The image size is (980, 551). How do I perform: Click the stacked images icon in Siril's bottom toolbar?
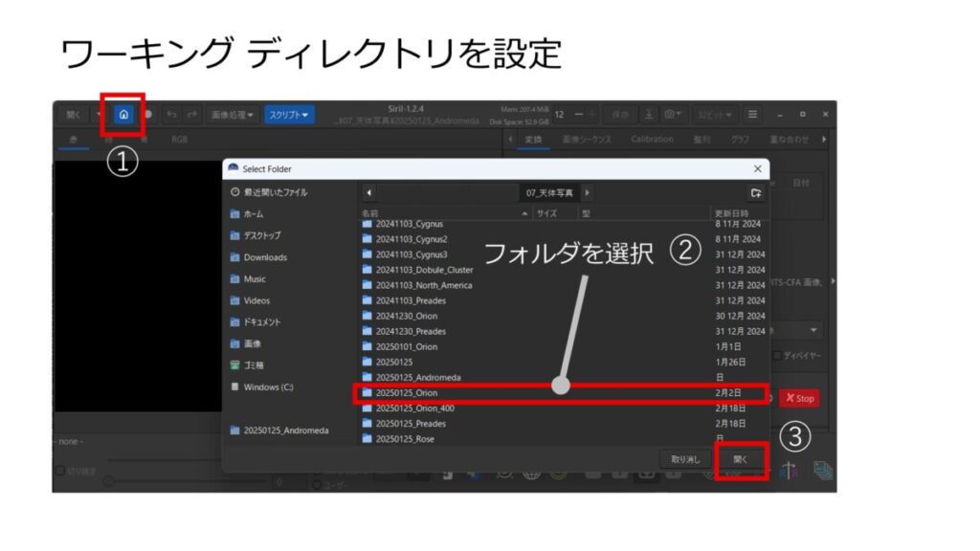point(822,471)
